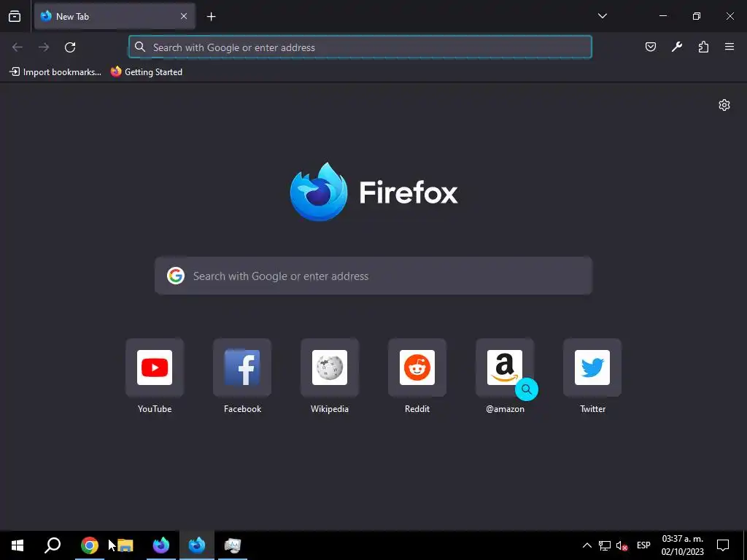The height and width of the screenshot is (560, 747).
Task: Open the Firefox View icon at far left of tab strip
Action: pos(15,16)
